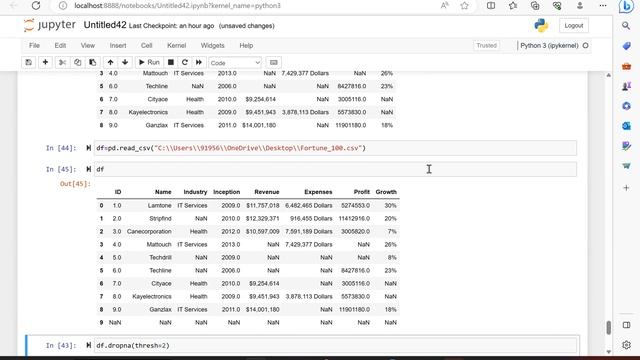Image resolution: width=640 pixels, height=360 pixels.
Task: Open the Edit menu
Action: pyautogui.click(x=60, y=45)
